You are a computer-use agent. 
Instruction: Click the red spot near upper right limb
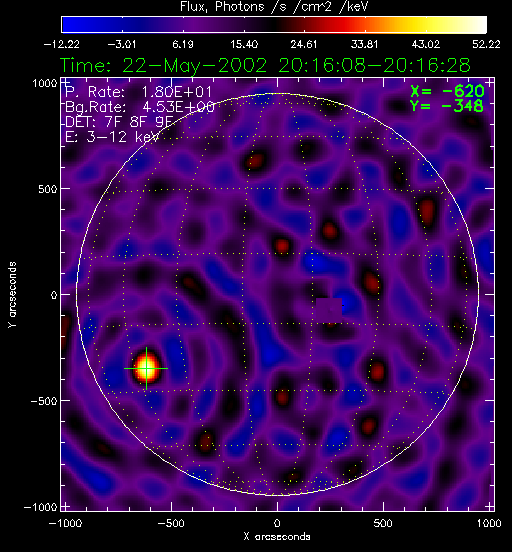(x=427, y=212)
